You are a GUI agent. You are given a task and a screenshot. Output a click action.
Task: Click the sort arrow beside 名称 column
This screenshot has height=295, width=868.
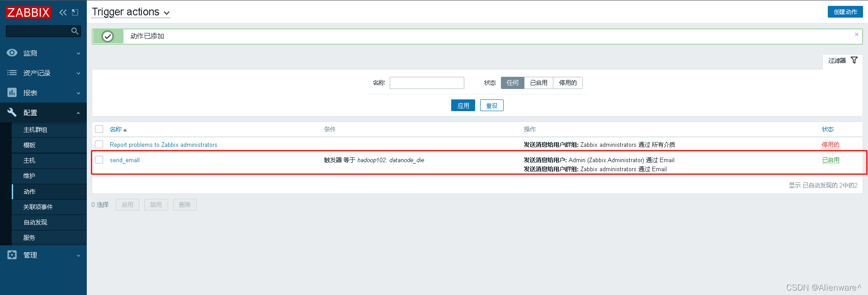[125, 130]
